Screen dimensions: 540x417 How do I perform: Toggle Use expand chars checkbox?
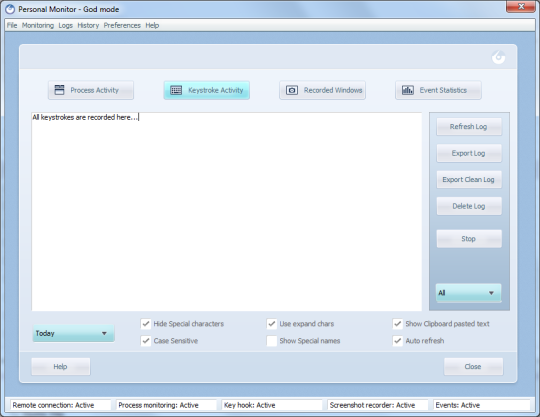tap(272, 324)
